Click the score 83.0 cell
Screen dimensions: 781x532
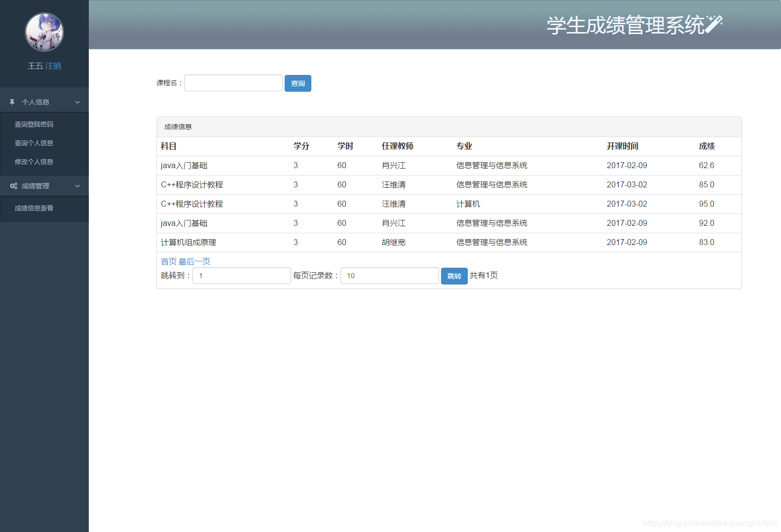707,242
